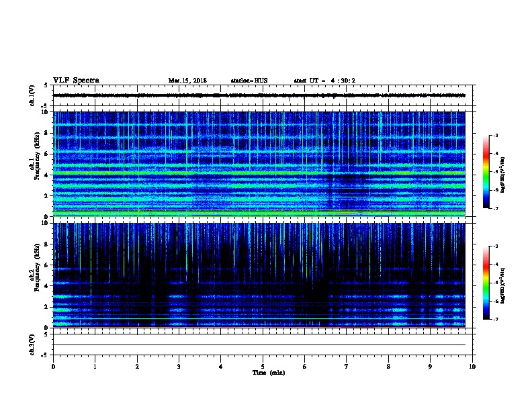The height and width of the screenshot is (411, 532).
Task: Select the "start UT = 4:30:2" text
Action: point(324,81)
